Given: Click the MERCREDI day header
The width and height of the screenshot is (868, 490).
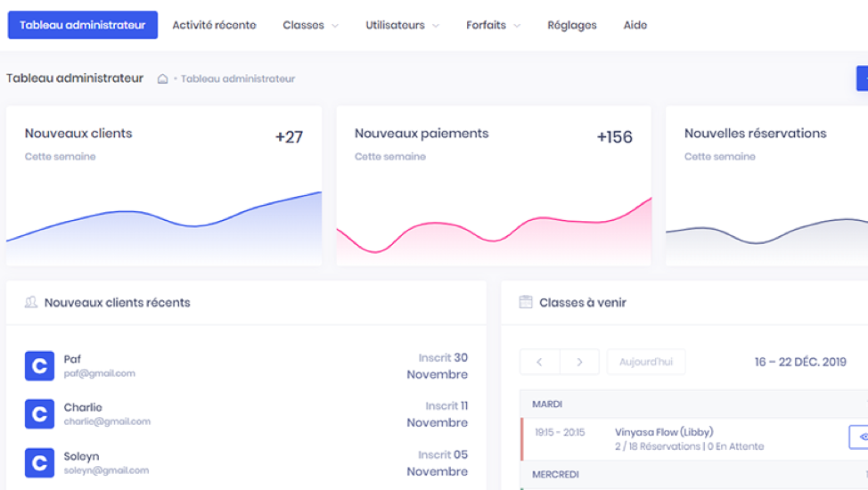Looking at the screenshot, I should click(555, 475).
